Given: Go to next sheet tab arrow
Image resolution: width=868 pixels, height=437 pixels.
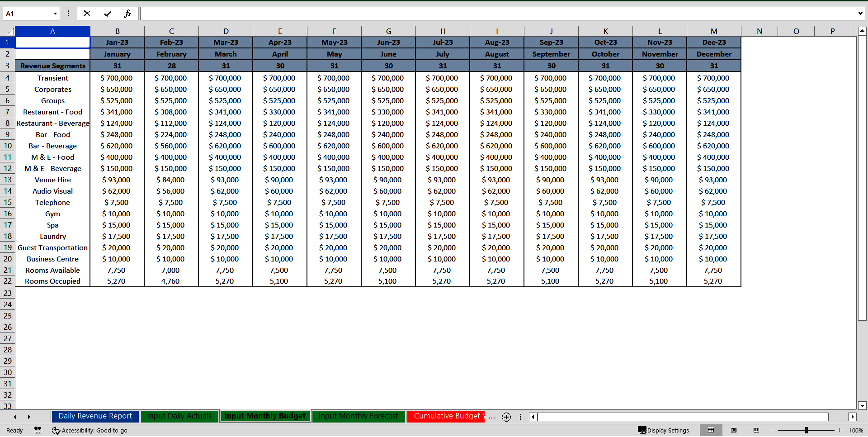Looking at the screenshot, I should 29,417.
